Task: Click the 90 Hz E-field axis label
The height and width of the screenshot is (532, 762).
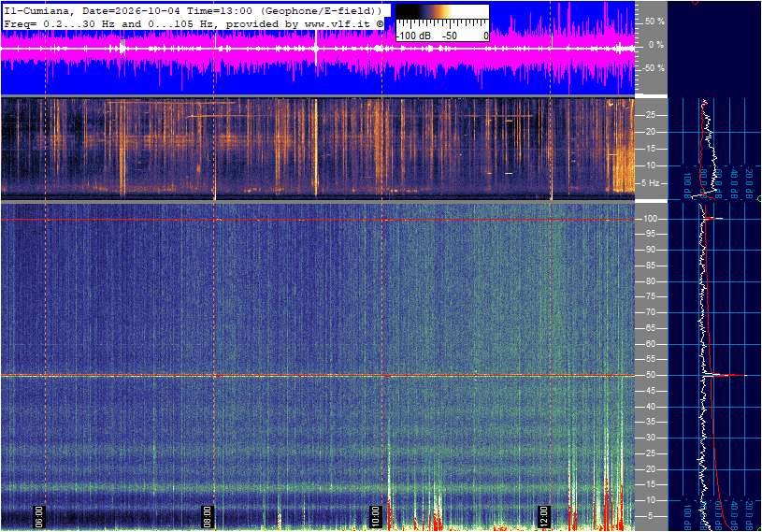Action: (x=650, y=250)
